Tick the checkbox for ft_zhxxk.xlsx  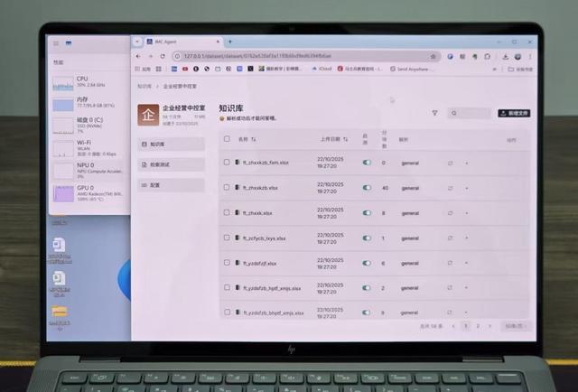point(227,212)
